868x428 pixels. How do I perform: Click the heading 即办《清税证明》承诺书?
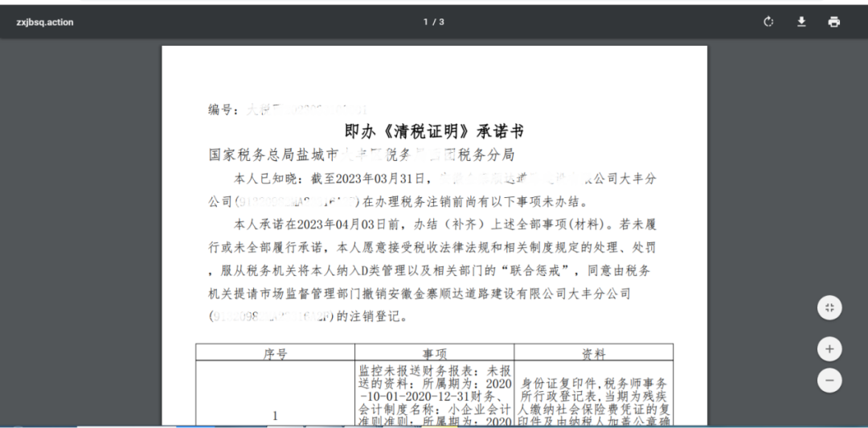[x=434, y=131]
